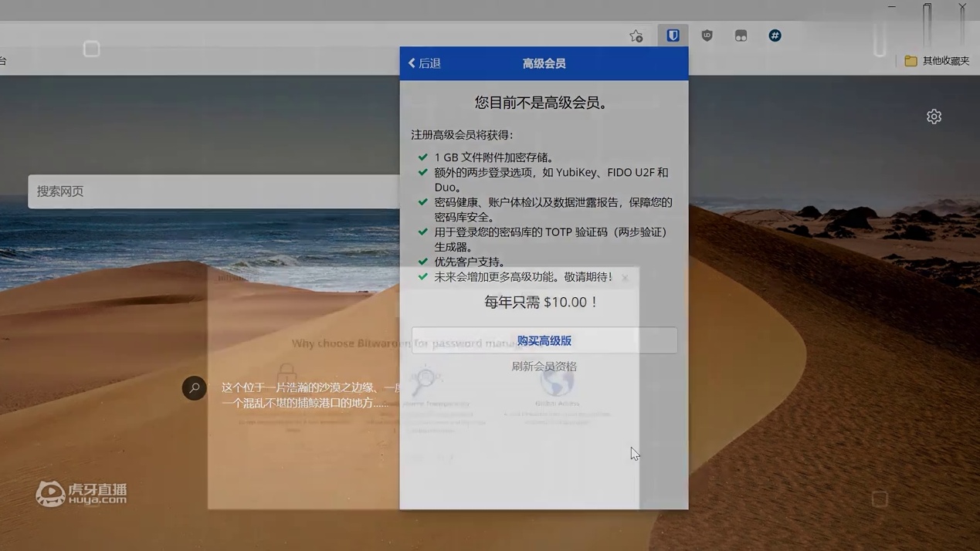980x551 pixels.
Task: Open new tab page settings gear
Action: 934,117
